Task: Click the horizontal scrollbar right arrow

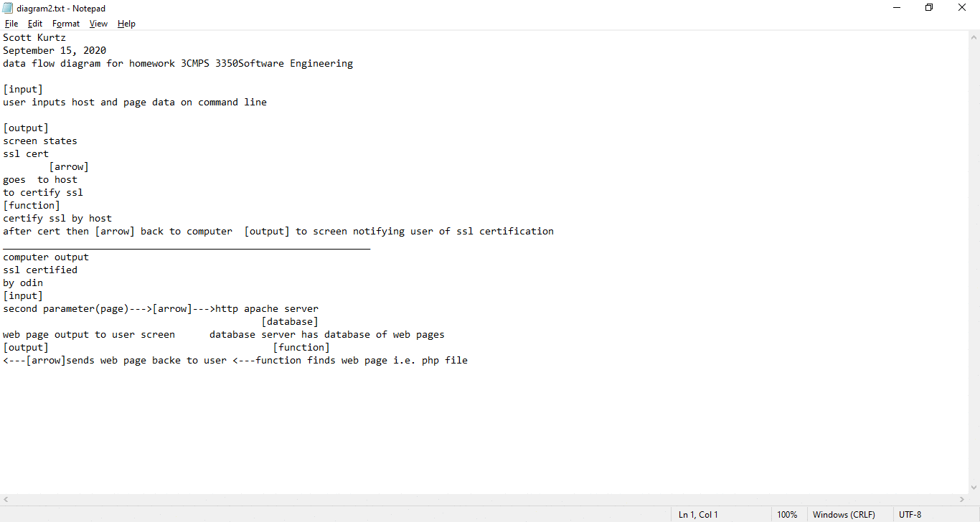Action: [962, 500]
